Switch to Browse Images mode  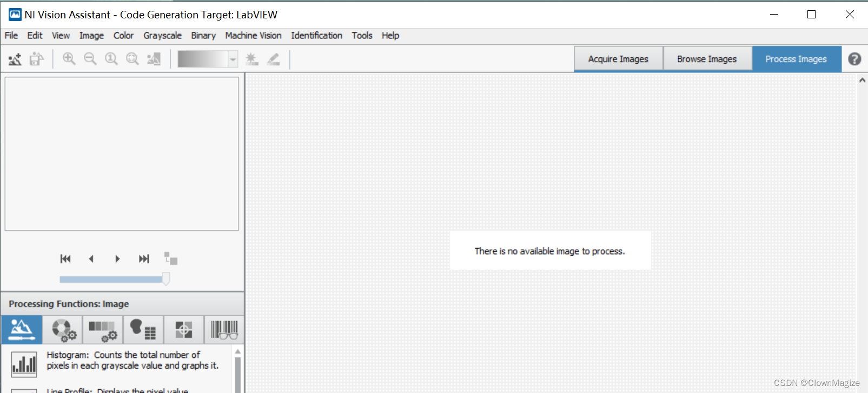707,59
